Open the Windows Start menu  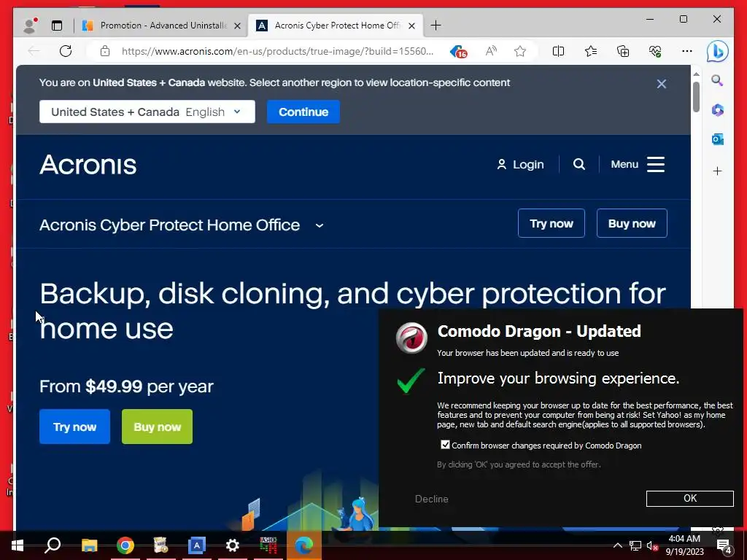click(x=18, y=545)
